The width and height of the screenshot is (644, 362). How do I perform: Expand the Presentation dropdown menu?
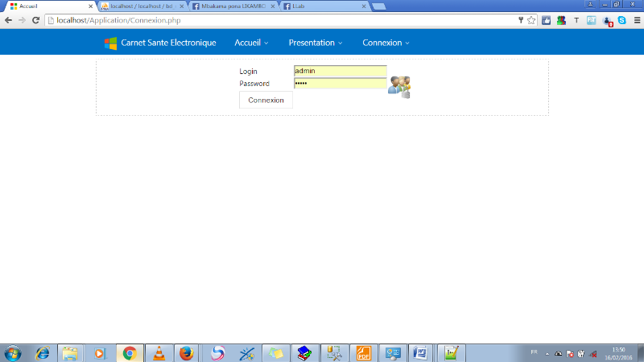click(316, 43)
